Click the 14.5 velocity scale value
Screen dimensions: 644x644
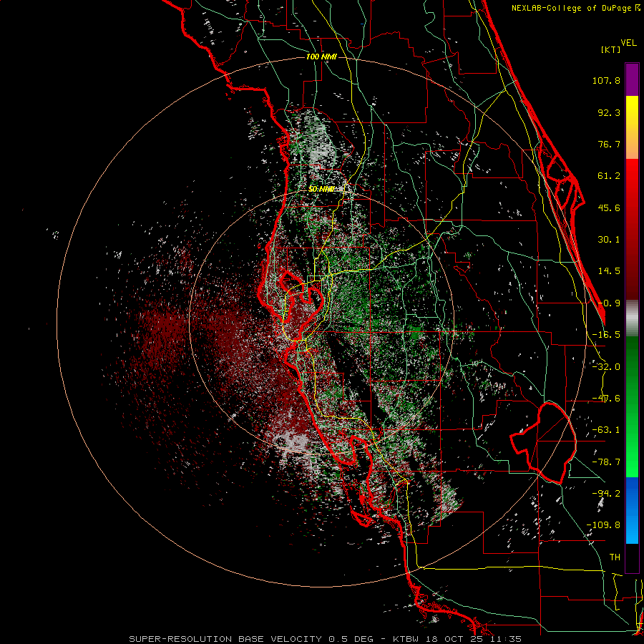609,271
